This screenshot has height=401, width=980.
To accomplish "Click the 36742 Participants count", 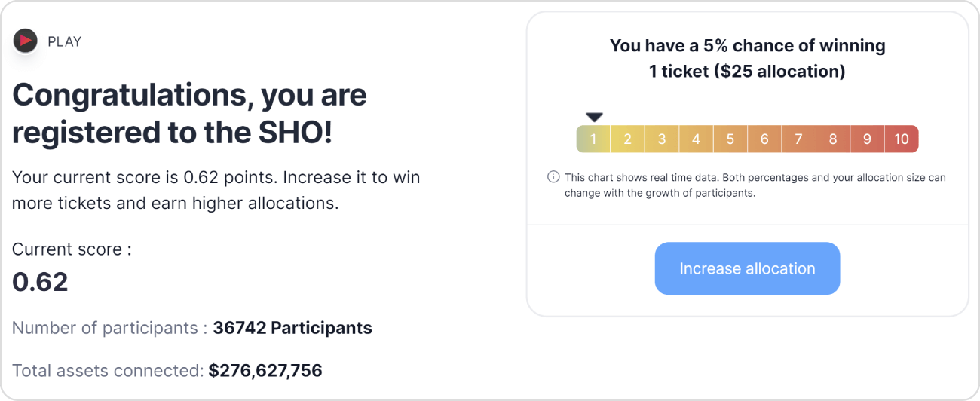I will [x=292, y=328].
